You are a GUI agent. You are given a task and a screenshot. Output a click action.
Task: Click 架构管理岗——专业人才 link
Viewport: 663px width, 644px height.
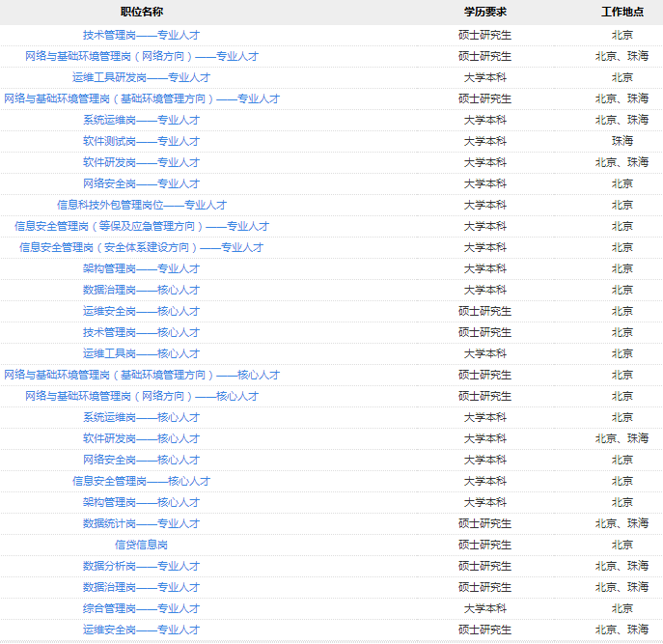coord(141,268)
